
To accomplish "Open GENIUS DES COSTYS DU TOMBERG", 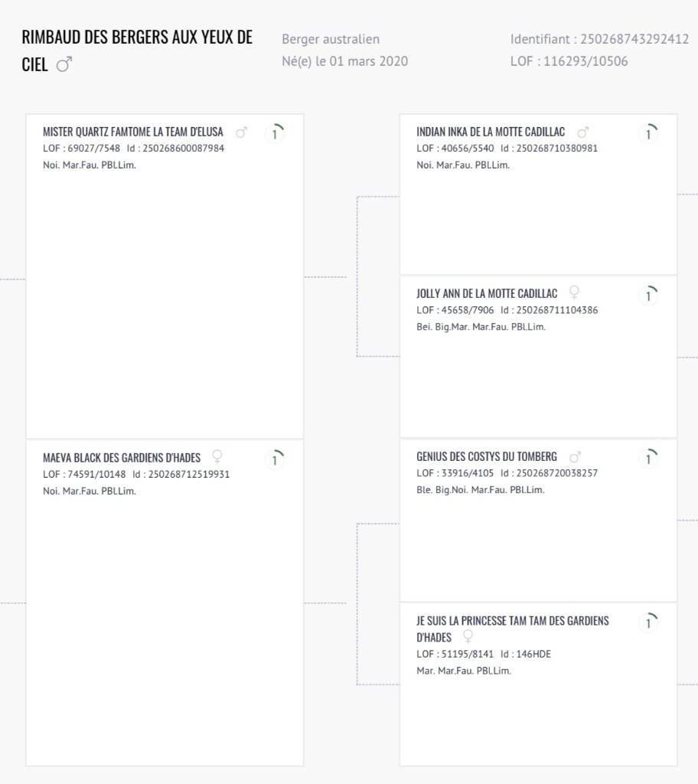I will (487, 456).
